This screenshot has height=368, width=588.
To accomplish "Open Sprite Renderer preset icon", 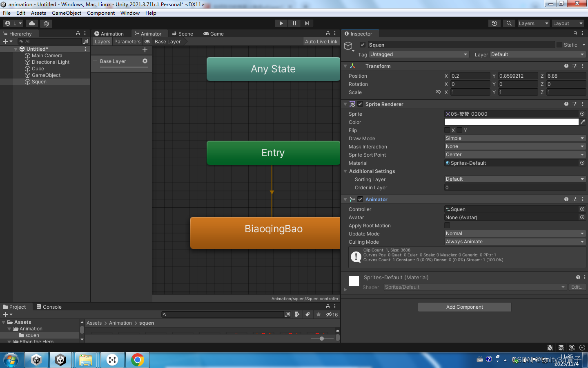I will tap(575, 104).
